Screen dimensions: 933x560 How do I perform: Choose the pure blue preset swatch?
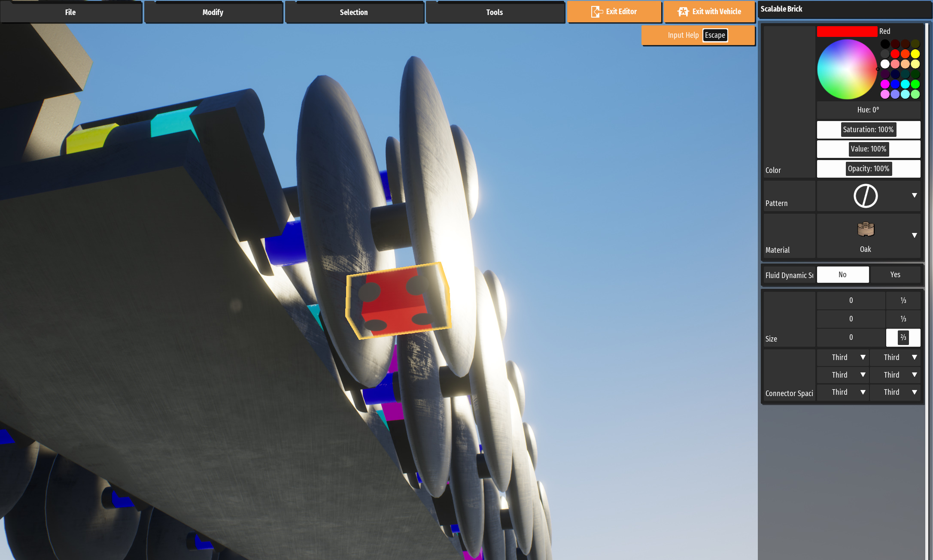point(895,84)
